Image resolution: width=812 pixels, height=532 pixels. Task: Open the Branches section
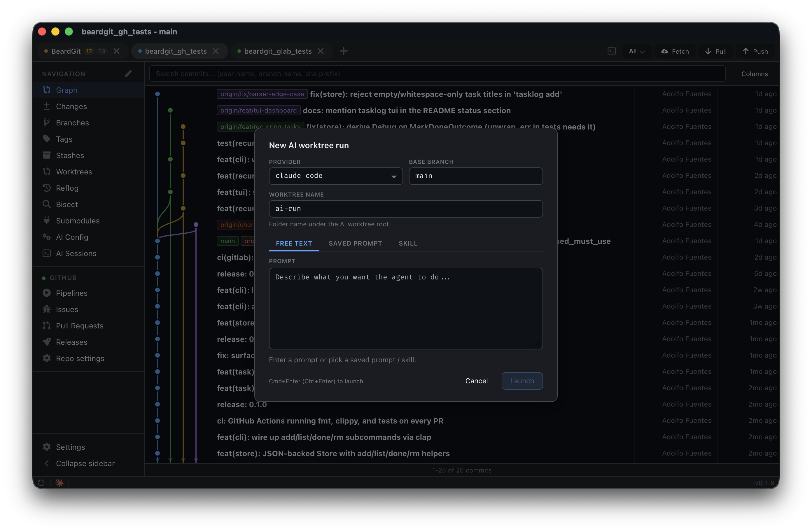pyautogui.click(x=88, y=123)
